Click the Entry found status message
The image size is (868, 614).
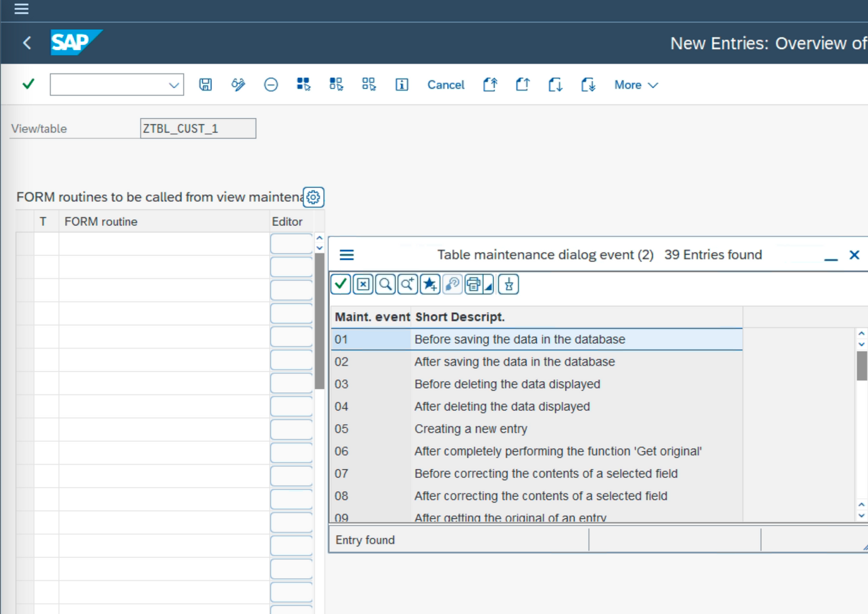click(x=365, y=540)
